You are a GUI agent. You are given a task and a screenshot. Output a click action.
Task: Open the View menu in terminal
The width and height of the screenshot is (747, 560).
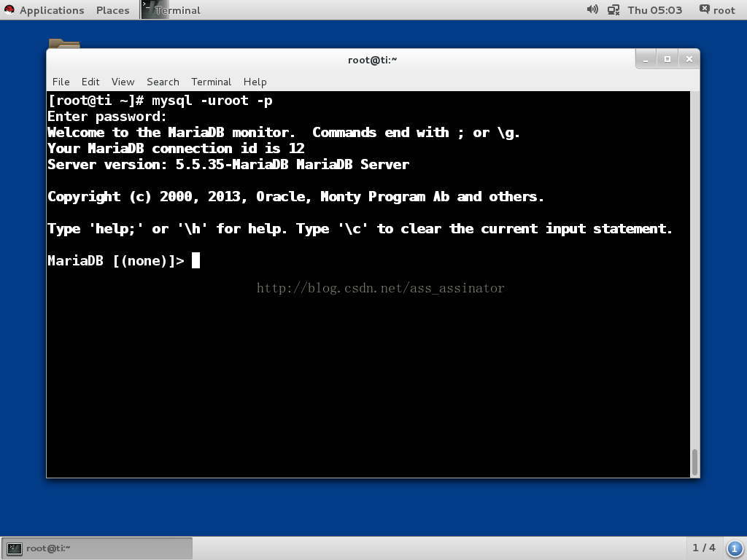[123, 82]
